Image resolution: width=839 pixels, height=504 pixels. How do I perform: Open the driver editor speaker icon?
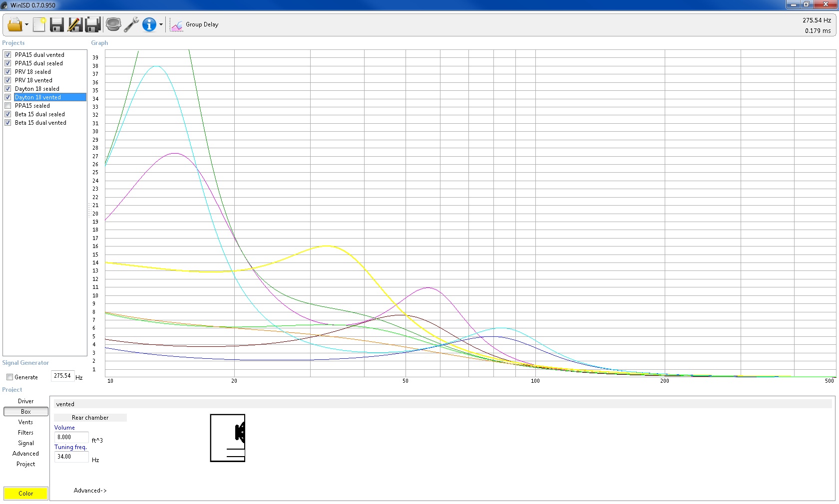click(x=113, y=24)
